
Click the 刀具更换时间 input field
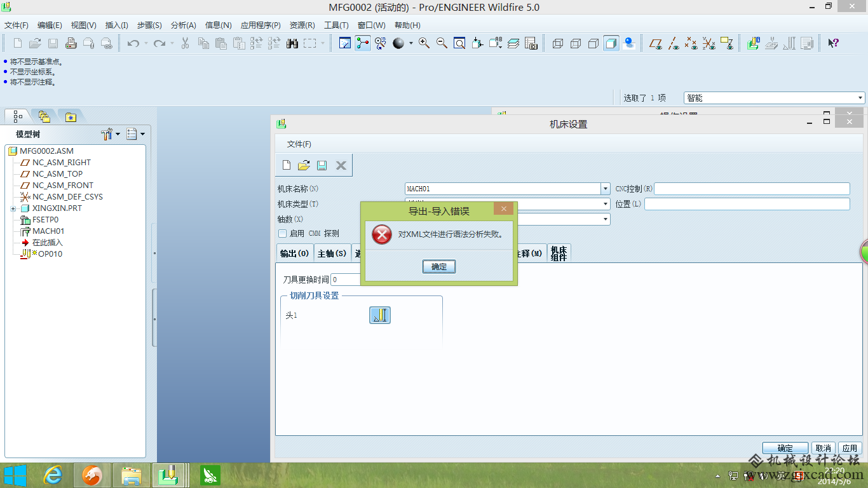point(346,280)
